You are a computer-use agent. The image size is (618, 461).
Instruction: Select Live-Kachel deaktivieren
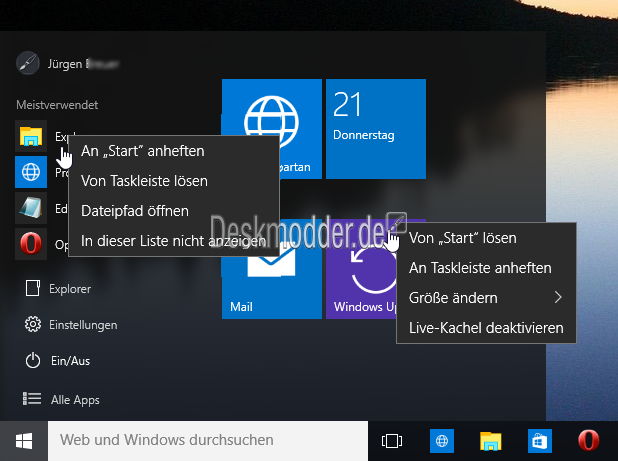486,328
